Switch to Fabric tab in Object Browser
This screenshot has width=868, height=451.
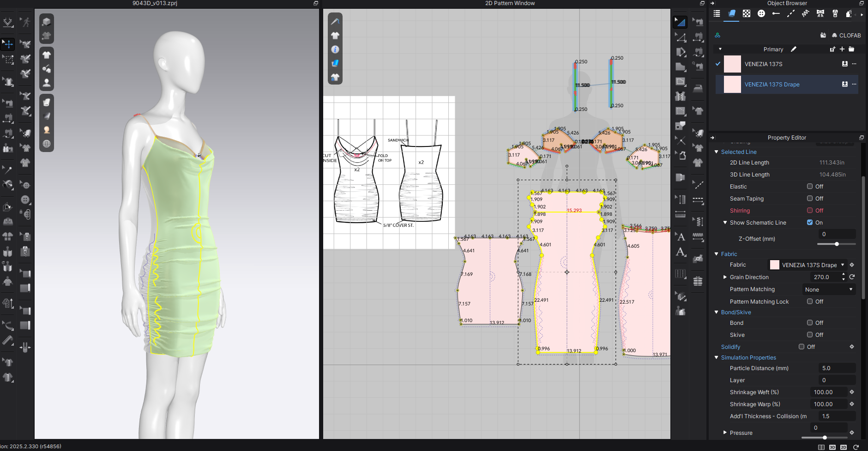click(732, 13)
